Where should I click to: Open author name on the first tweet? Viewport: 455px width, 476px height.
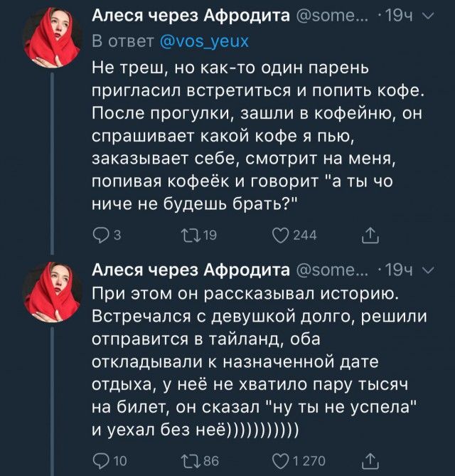click(191, 16)
